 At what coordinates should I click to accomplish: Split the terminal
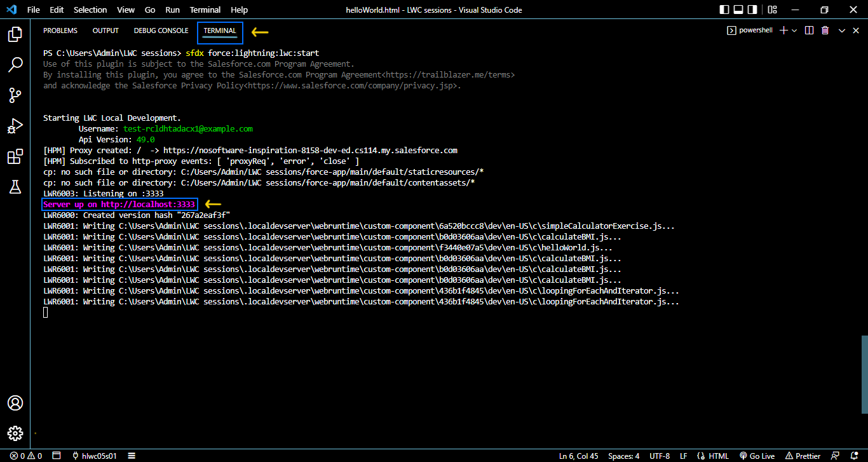coord(809,31)
